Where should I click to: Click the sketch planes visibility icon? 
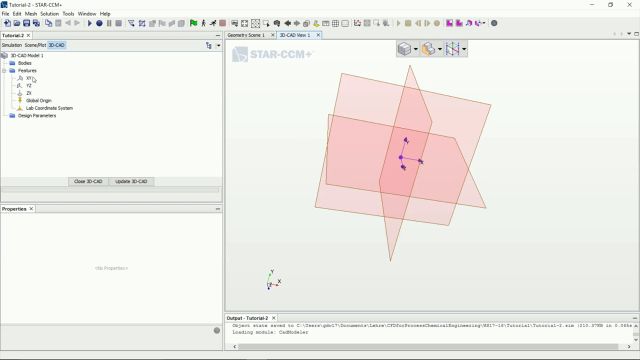[x=452, y=49]
